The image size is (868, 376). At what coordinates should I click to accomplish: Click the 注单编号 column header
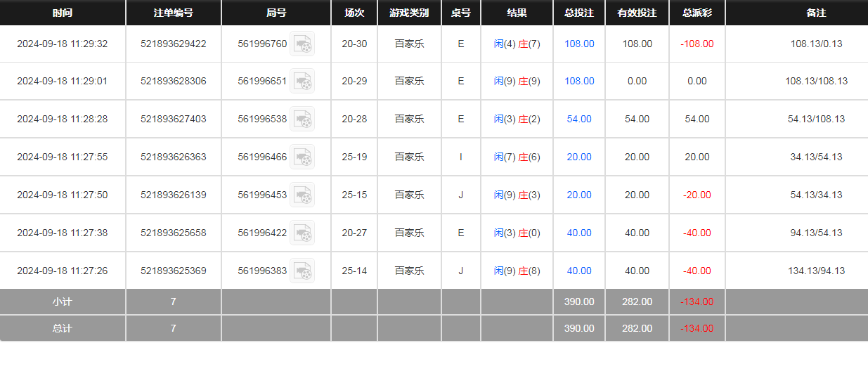point(174,13)
